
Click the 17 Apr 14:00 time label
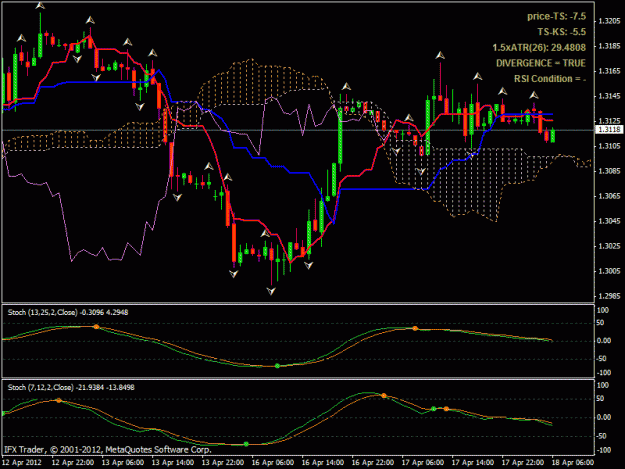coord(473,463)
